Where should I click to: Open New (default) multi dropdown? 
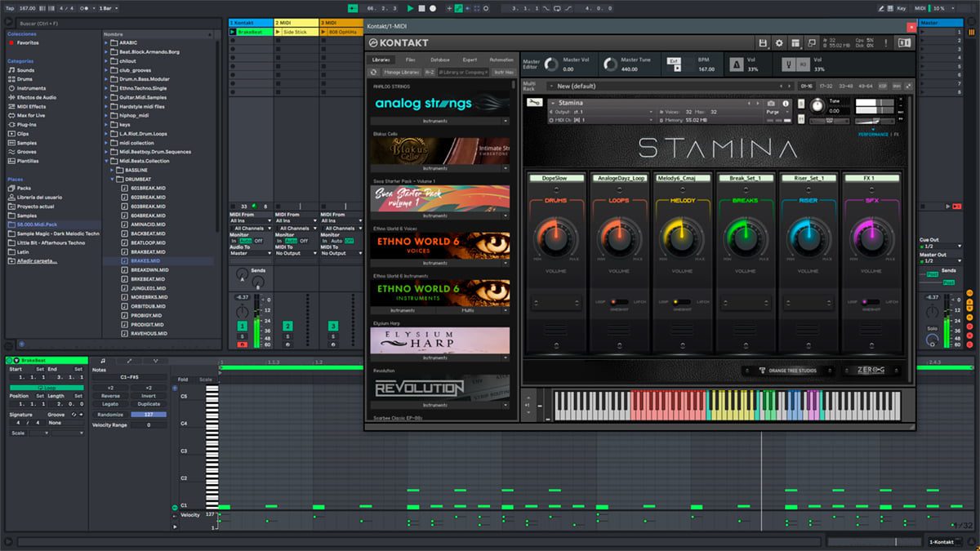pyautogui.click(x=670, y=86)
